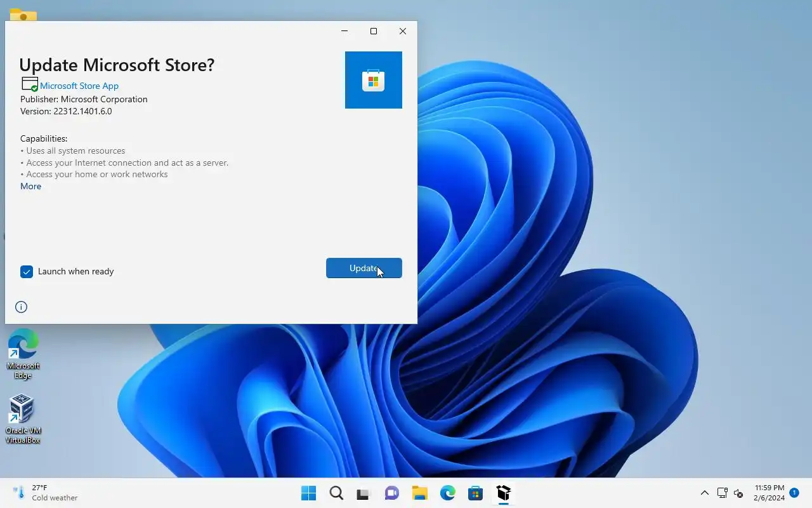The width and height of the screenshot is (812, 508).
Task: Maximize the App Installer window
Action: tap(374, 31)
